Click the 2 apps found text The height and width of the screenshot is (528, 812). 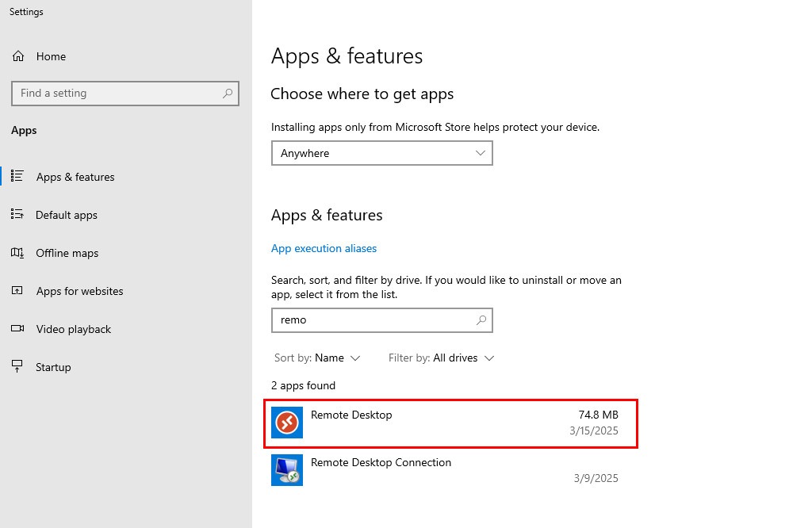click(303, 385)
